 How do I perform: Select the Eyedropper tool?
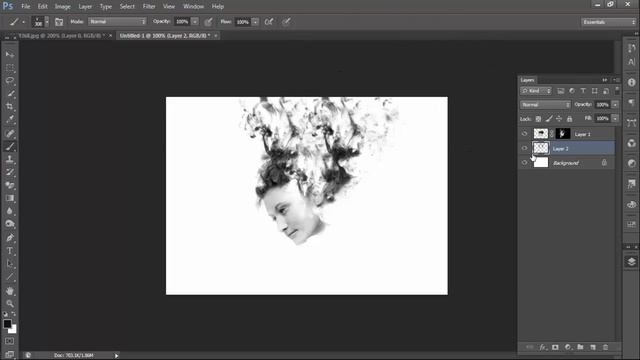[x=10, y=120]
